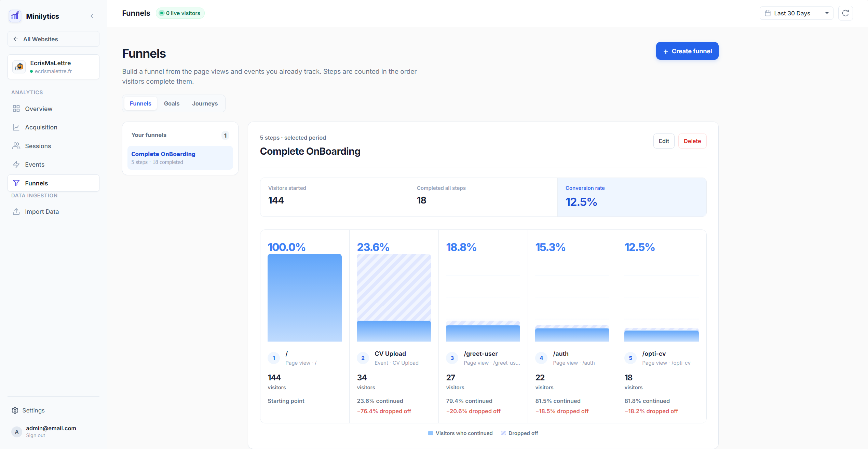Select the Complete OnBoarding funnel in list

180,158
